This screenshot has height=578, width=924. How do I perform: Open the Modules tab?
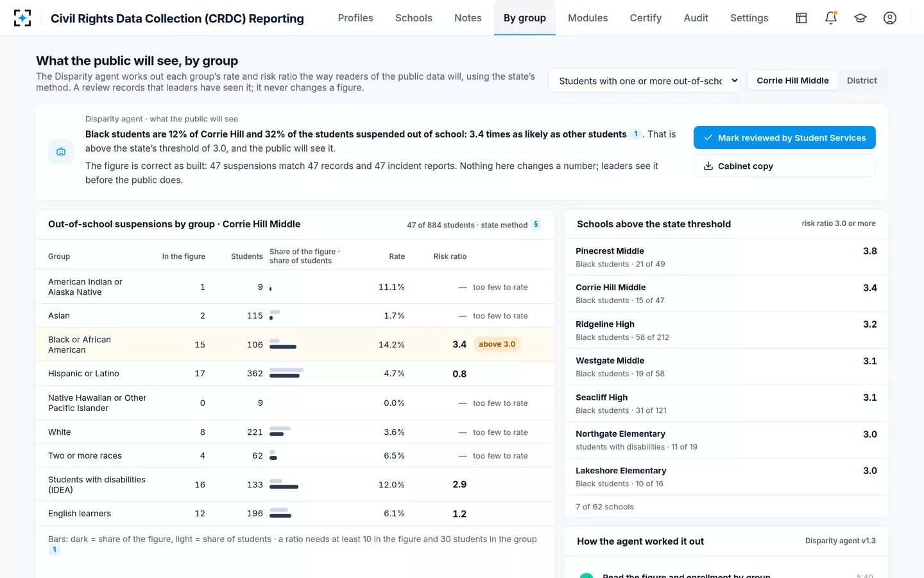tap(588, 18)
